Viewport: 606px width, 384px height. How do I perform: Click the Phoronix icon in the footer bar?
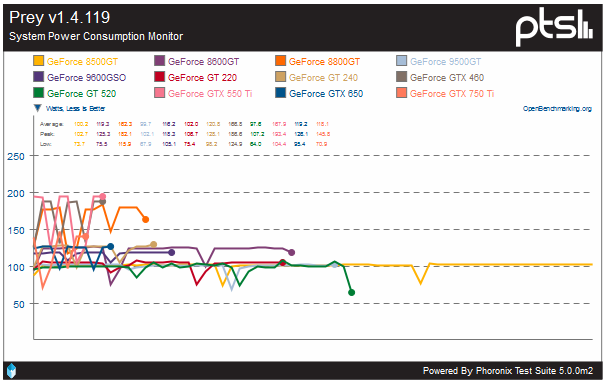click(x=12, y=370)
